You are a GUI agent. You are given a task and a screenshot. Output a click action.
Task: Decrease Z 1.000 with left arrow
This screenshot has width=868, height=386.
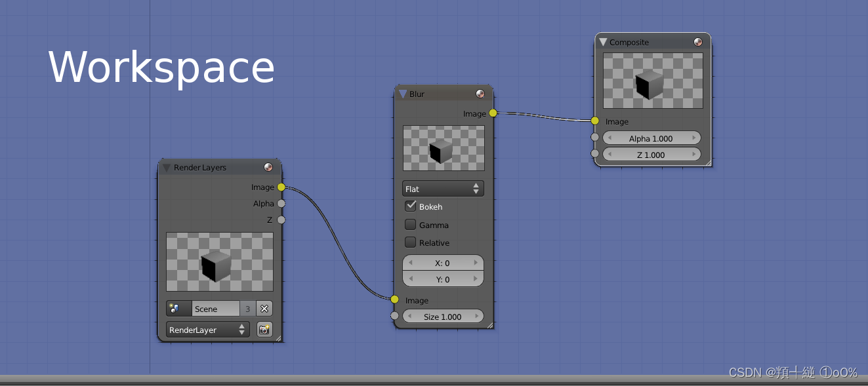click(611, 155)
